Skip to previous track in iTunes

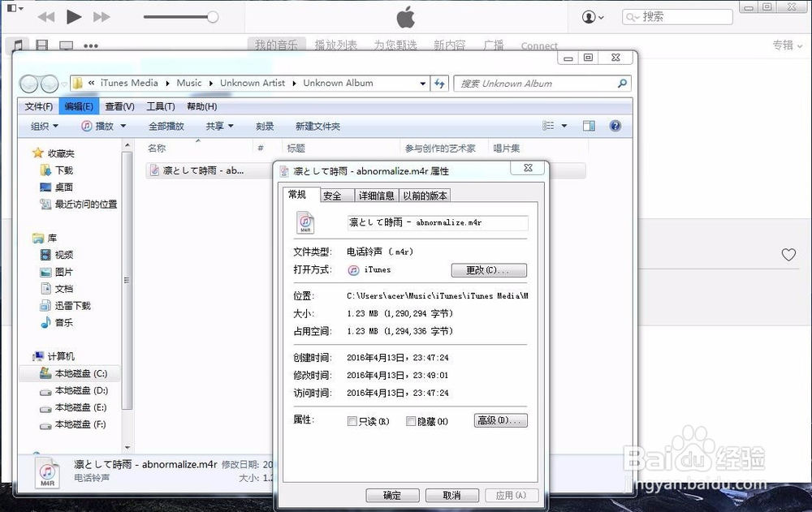pyautogui.click(x=46, y=17)
